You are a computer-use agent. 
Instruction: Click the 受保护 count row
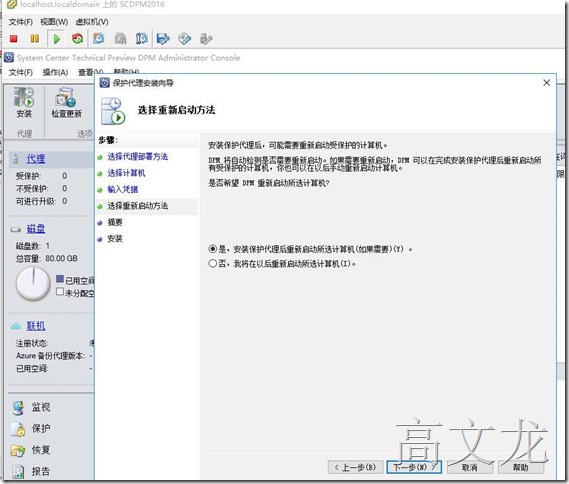(x=41, y=176)
